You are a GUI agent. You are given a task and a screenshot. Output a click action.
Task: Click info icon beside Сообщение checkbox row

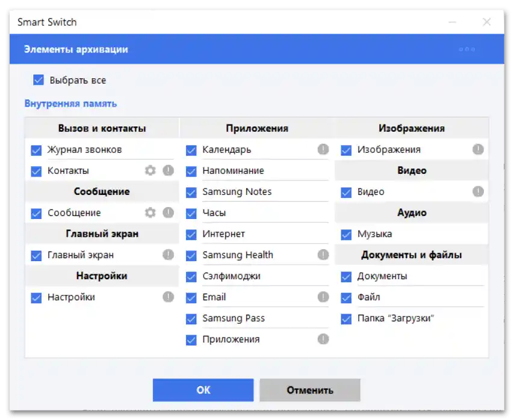(168, 212)
